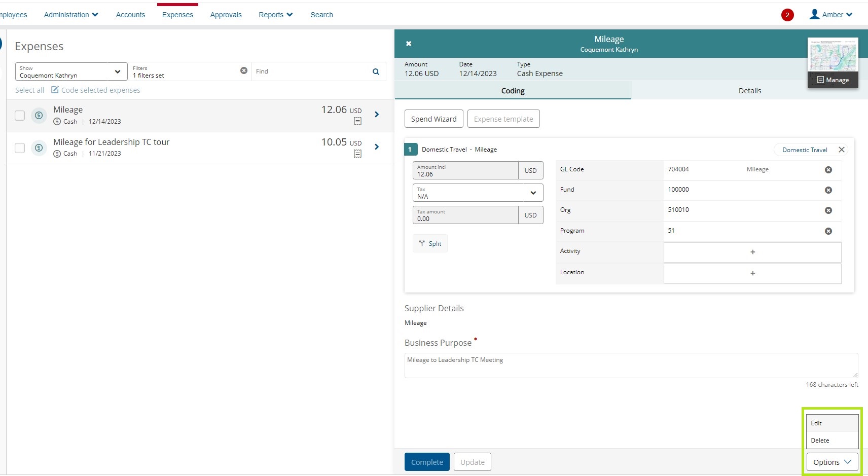Open the Administration menu

(x=71, y=15)
